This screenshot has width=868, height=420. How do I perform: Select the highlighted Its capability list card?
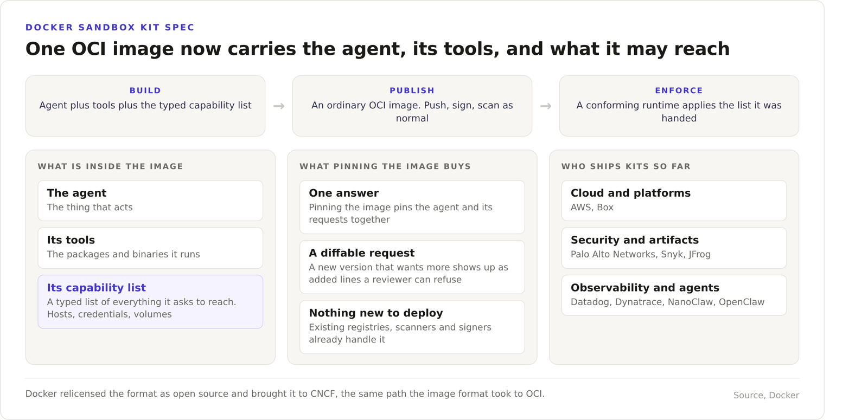[150, 301]
